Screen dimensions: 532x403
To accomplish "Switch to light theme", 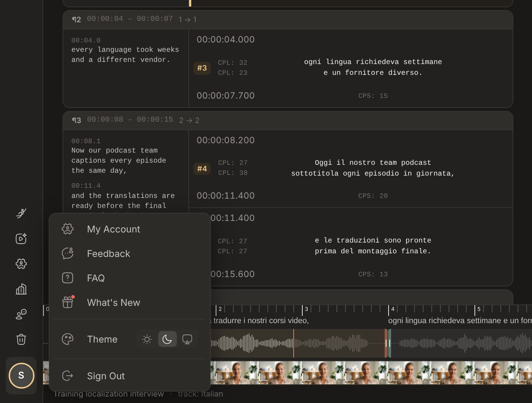I will coord(147,339).
